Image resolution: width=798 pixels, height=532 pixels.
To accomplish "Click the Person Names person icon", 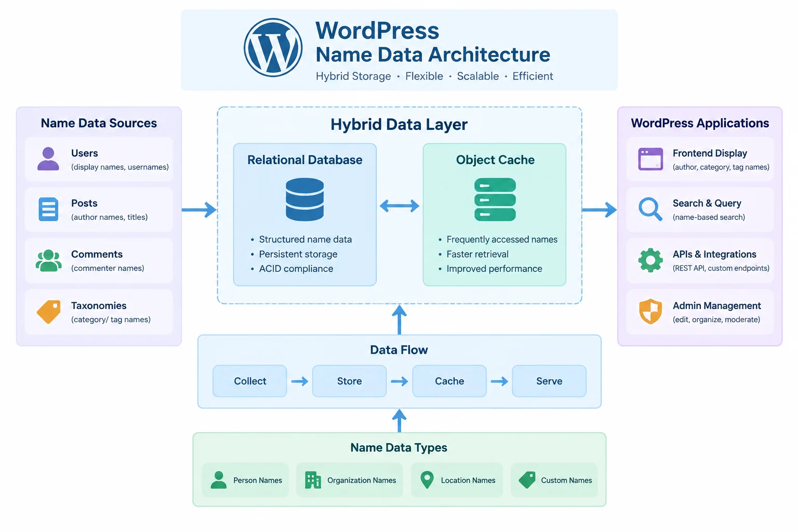I will [x=219, y=480].
